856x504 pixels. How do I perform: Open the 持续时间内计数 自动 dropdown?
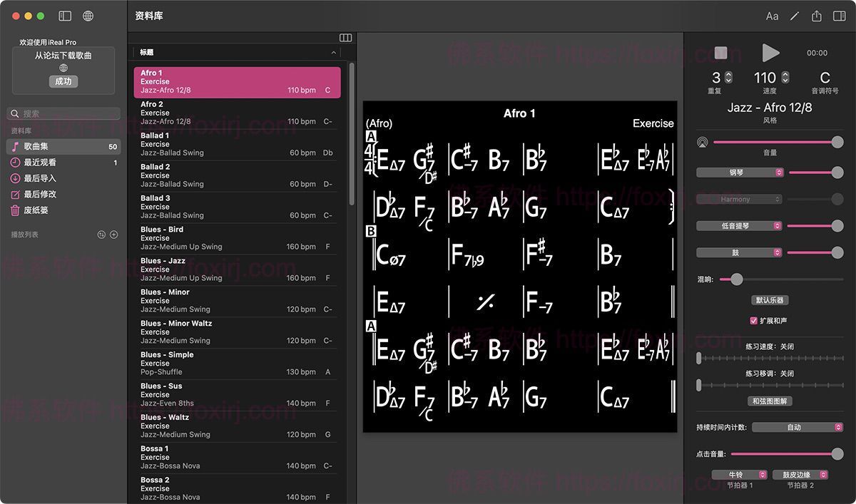[798, 427]
